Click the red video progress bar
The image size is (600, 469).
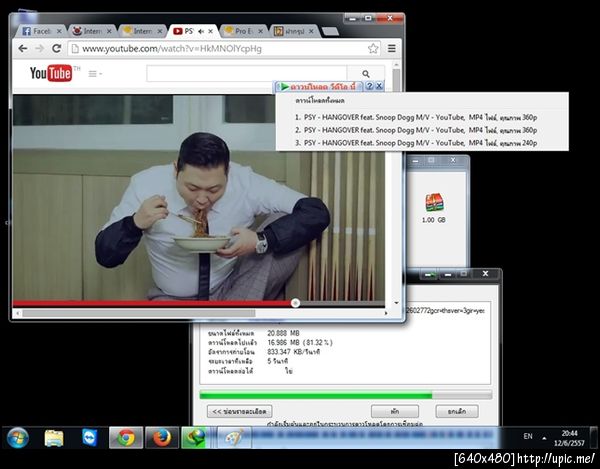[152, 303]
